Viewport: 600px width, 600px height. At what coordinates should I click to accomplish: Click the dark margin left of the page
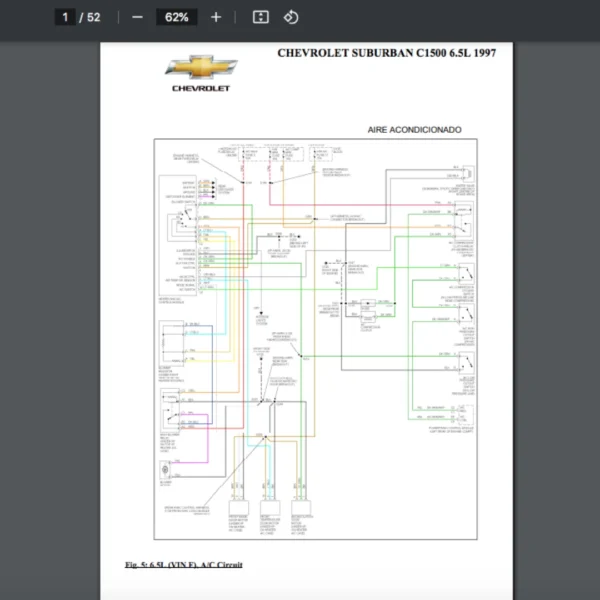(x=50, y=300)
